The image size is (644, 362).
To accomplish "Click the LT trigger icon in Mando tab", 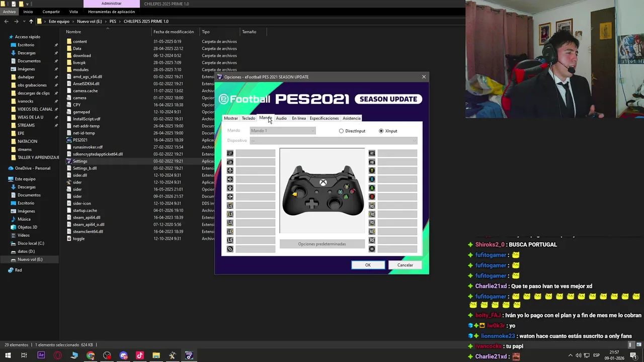I will pyautogui.click(x=230, y=153).
